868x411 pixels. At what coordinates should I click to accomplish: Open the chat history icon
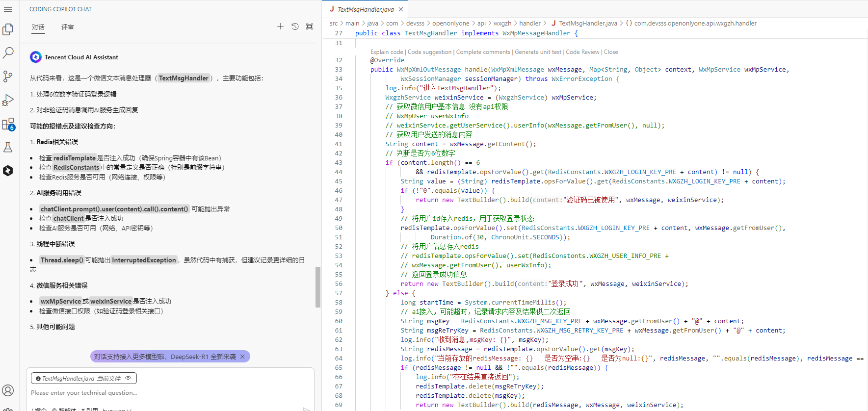click(295, 26)
